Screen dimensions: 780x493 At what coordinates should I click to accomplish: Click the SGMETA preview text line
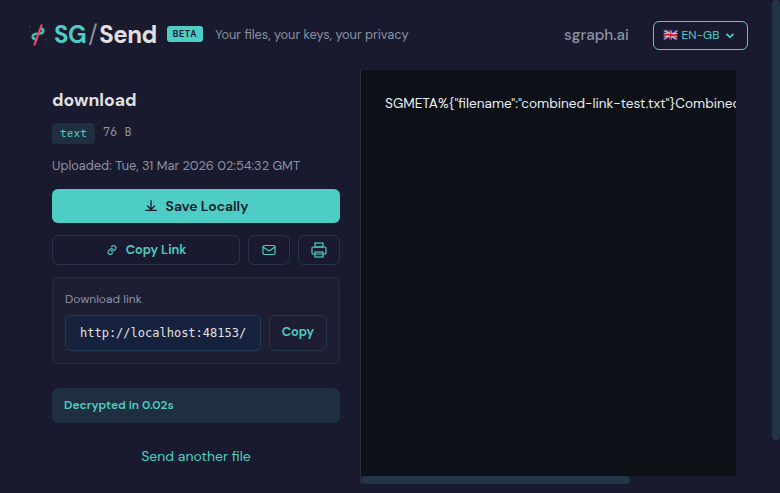(x=560, y=103)
